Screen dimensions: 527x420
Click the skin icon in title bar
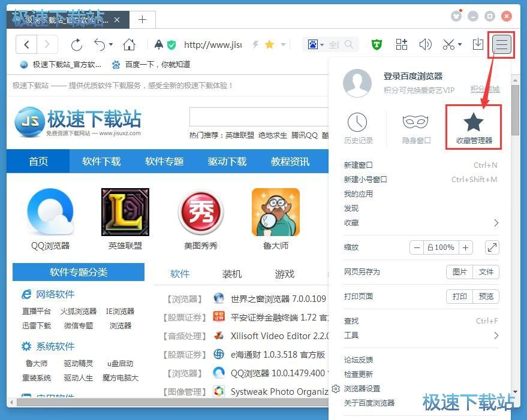tap(456, 16)
